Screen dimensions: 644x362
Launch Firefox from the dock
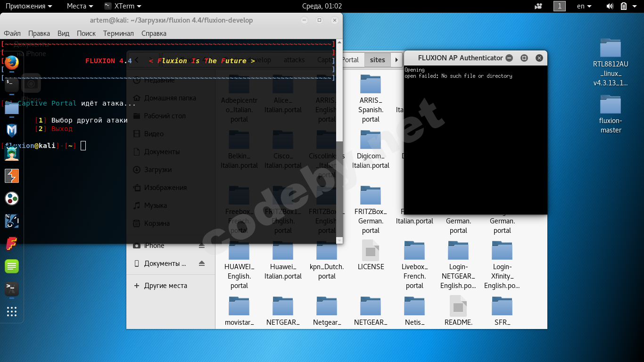pos(12,63)
